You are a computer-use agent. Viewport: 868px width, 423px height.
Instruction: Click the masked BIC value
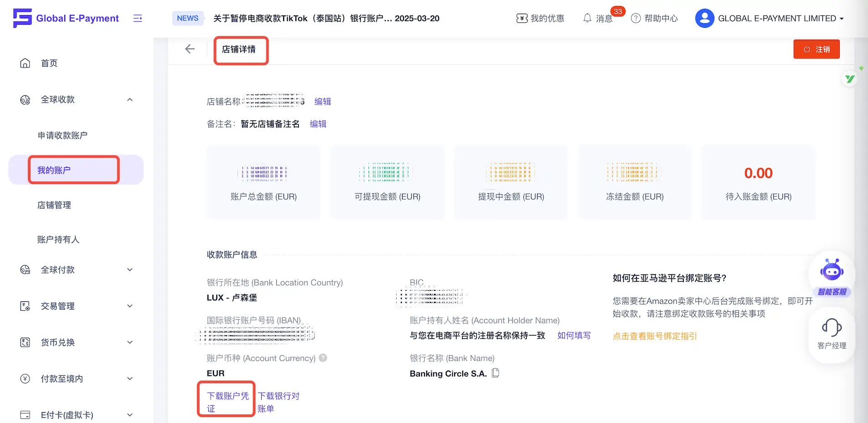(431, 297)
